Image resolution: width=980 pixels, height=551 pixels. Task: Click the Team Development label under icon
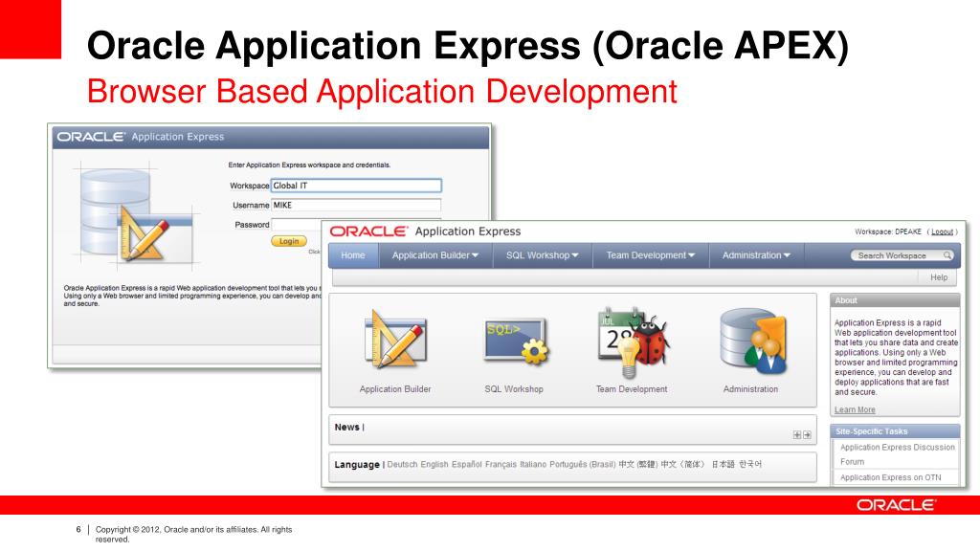(x=632, y=388)
